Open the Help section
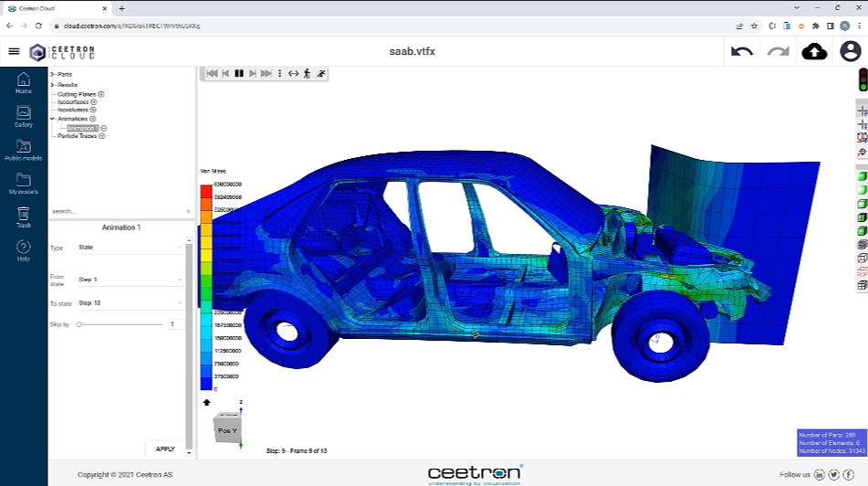This screenshot has height=486, width=868. (23, 250)
